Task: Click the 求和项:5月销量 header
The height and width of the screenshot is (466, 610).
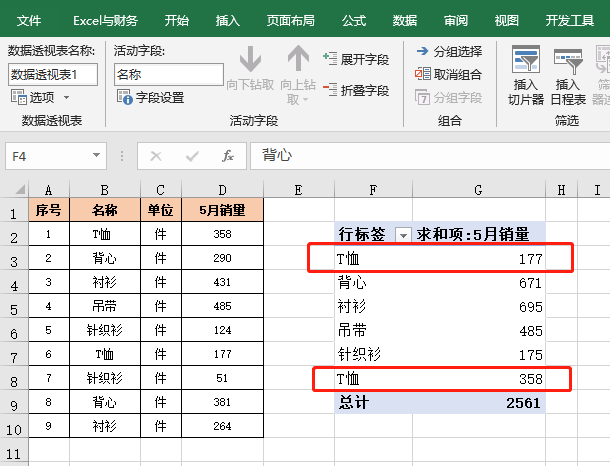Action: 473,234
